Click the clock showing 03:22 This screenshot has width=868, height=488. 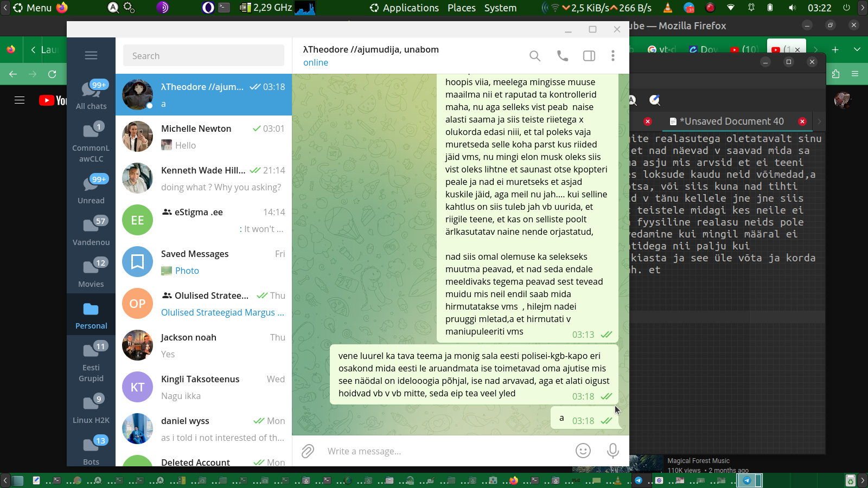pos(819,8)
